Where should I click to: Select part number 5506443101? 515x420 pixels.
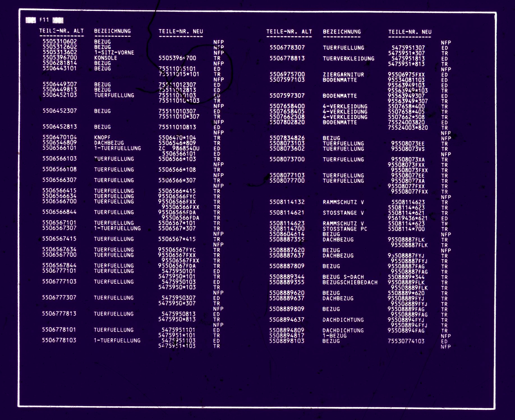tap(60, 68)
